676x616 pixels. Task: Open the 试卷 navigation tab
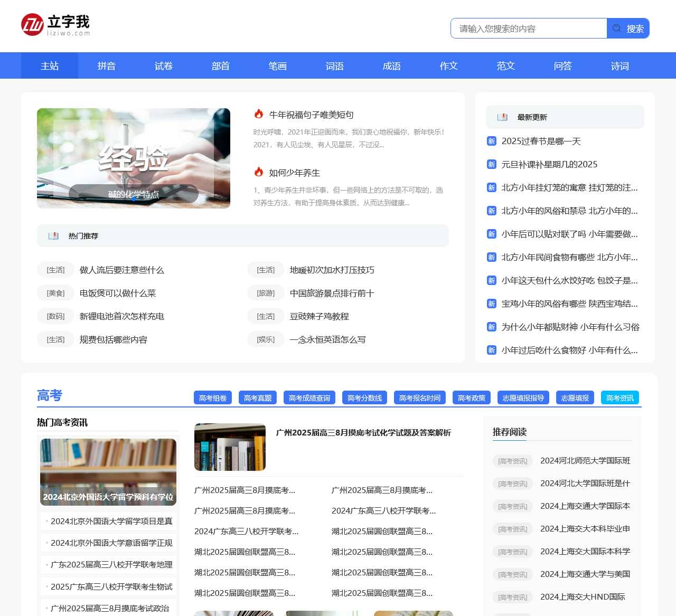[x=164, y=66]
